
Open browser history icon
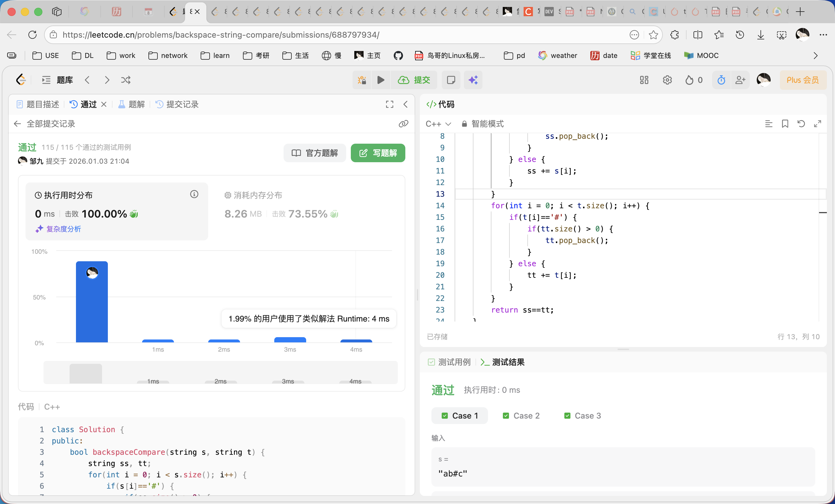coord(740,34)
